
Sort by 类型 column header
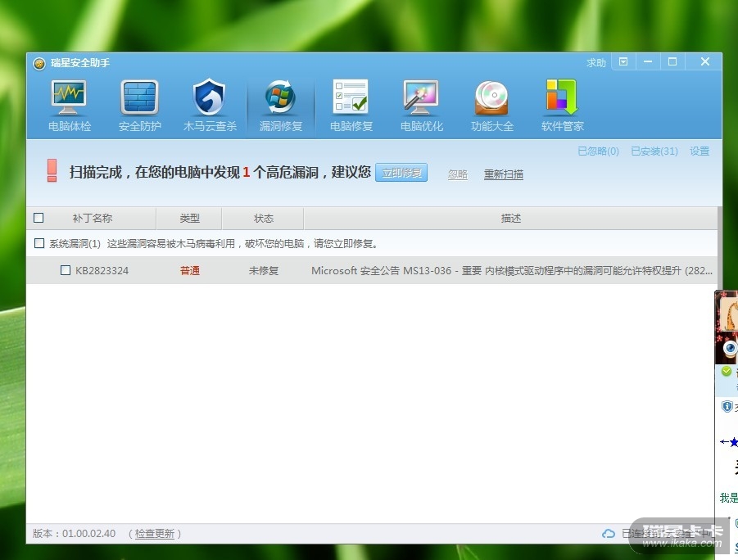pos(190,219)
